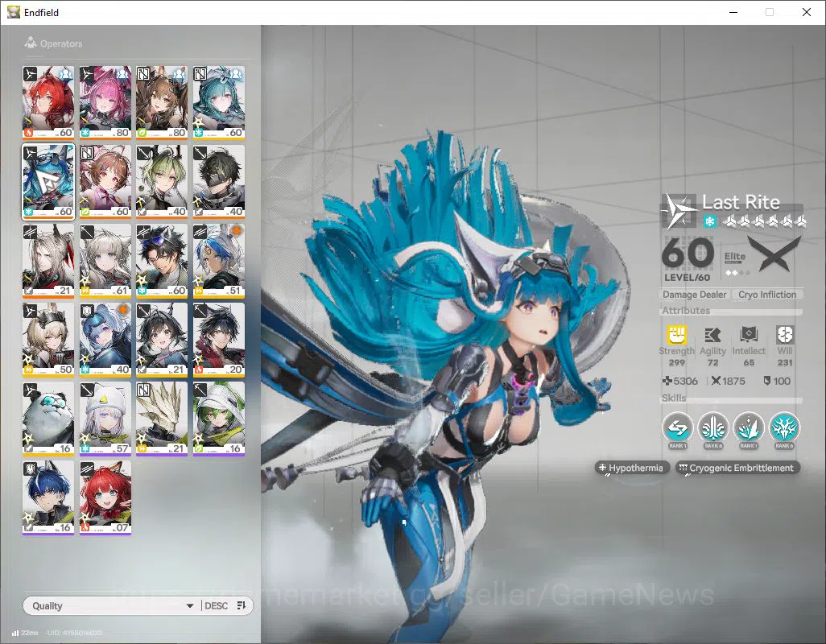Screen dimensions: 826x644
Task: Select the goggles-wearing operator card level 60
Action: [x=162, y=260]
